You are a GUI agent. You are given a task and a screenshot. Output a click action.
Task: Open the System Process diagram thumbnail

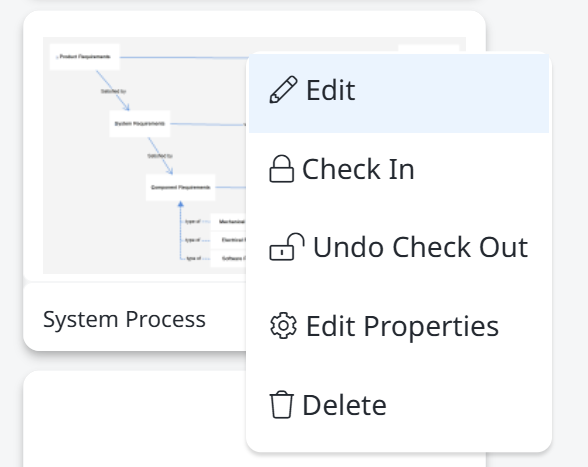(x=145, y=155)
